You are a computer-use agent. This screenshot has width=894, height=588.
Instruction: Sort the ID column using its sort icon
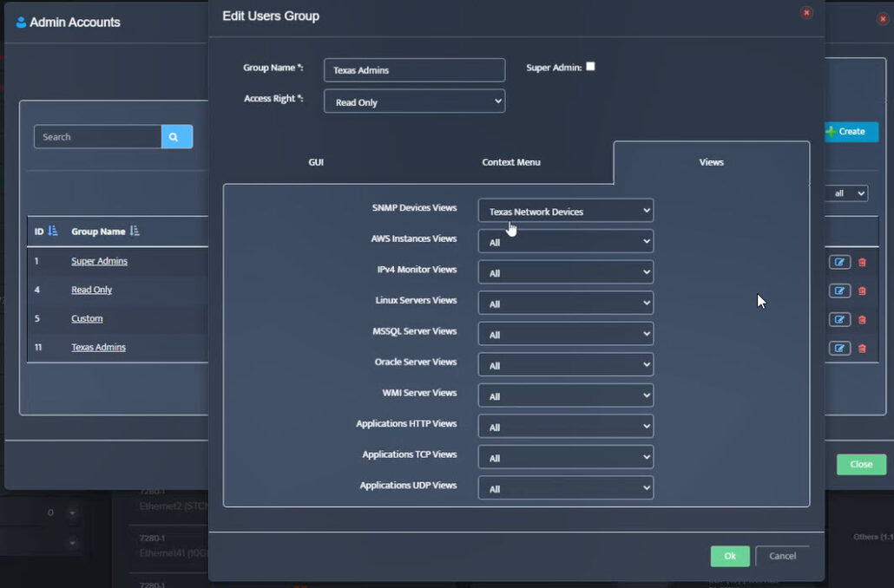(54, 232)
